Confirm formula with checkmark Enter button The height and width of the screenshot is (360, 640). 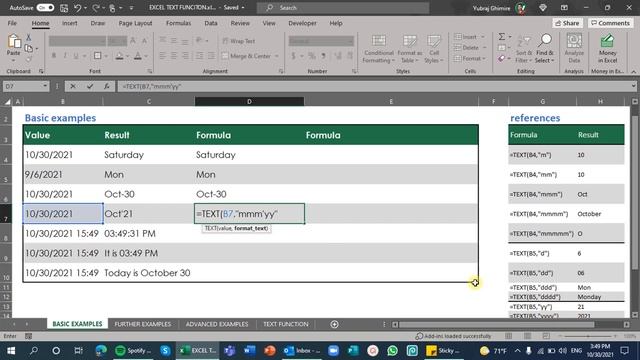pyautogui.click(x=90, y=86)
